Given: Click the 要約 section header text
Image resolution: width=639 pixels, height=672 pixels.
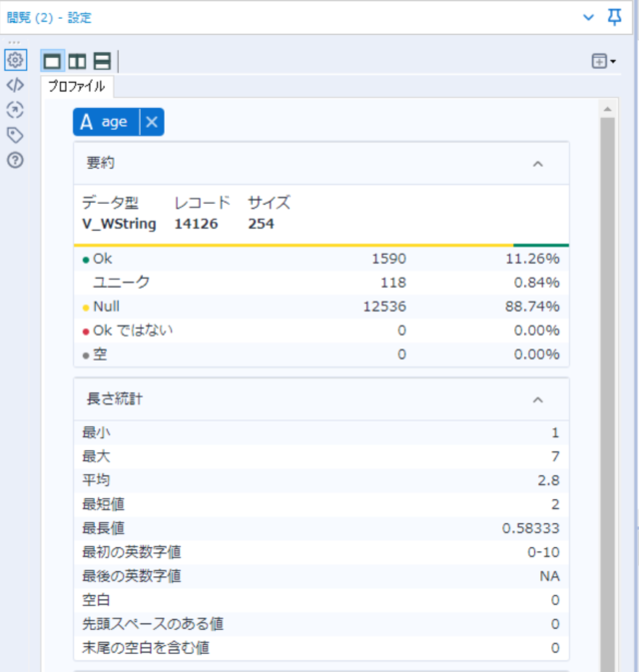Looking at the screenshot, I should pos(100,164).
